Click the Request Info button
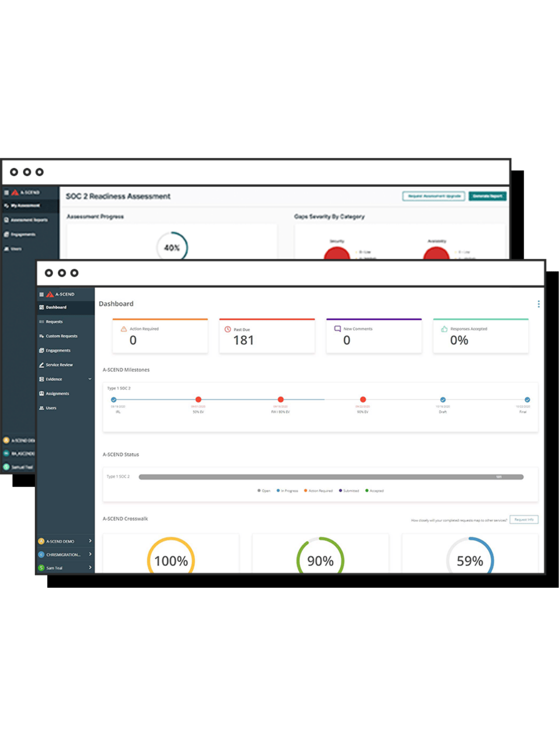The height and width of the screenshot is (747, 560). (524, 519)
